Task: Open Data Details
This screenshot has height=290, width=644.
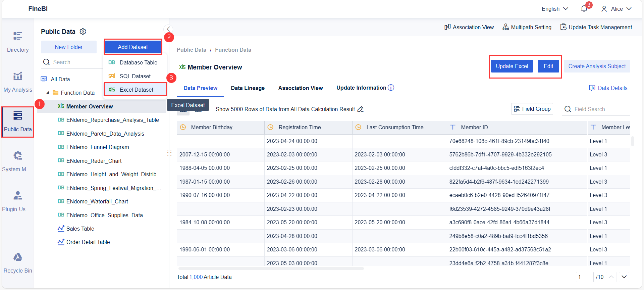Action: pos(608,88)
